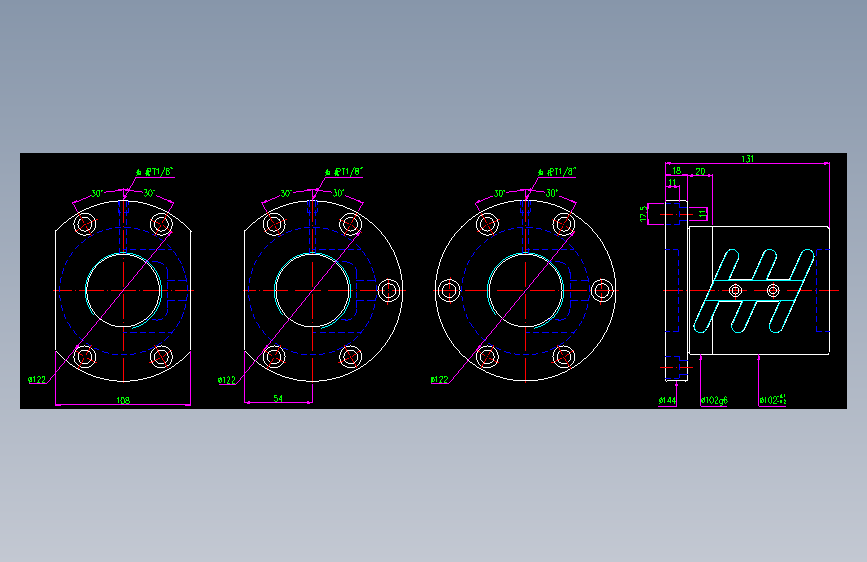Click the side bolt hole of the middle view

[x=389, y=290]
